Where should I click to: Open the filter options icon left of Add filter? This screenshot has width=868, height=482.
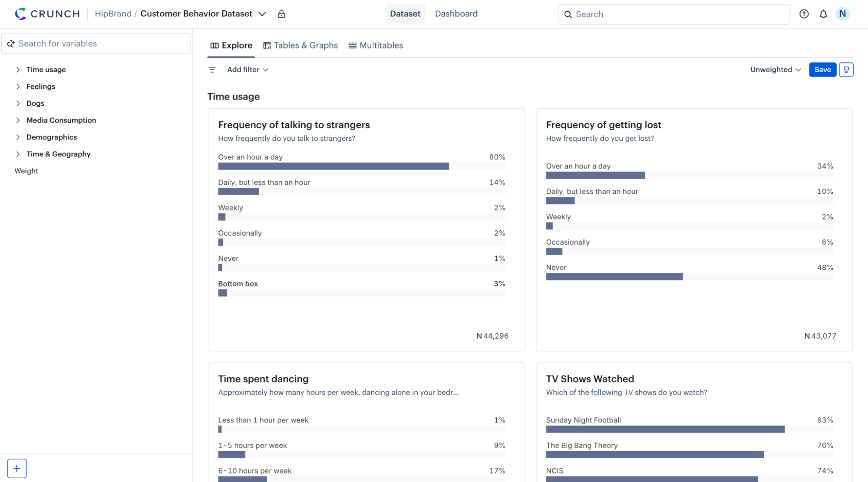(212, 70)
